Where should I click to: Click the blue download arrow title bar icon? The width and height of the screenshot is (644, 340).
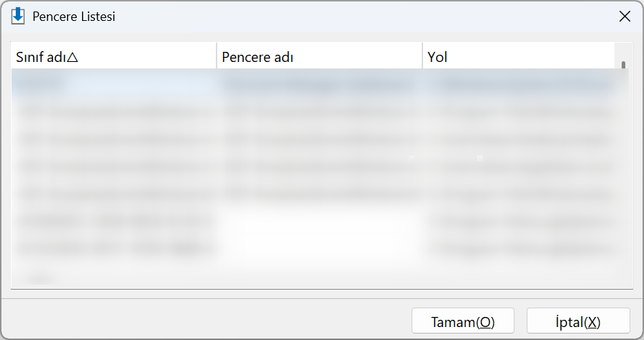pos(18,16)
